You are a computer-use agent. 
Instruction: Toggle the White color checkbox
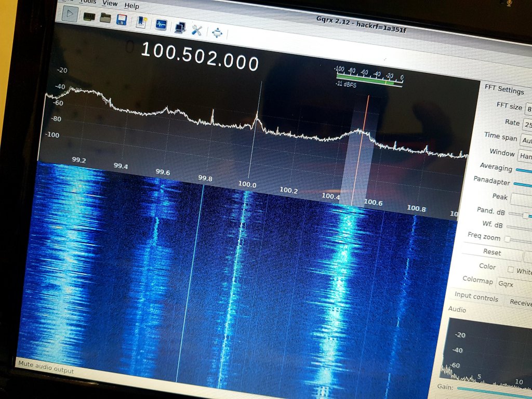[x=510, y=271]
